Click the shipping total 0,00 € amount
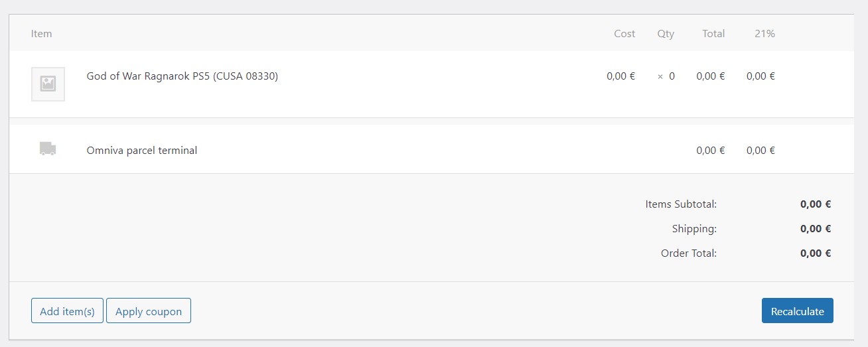Image resolution: width=868 pixels, height=347 pixels. point(711,151)
